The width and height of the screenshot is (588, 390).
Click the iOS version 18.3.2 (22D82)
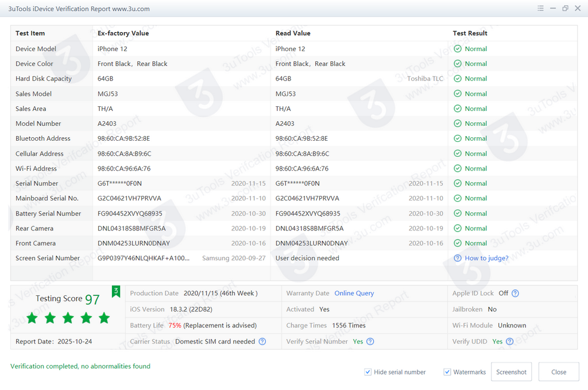point(191,310)
